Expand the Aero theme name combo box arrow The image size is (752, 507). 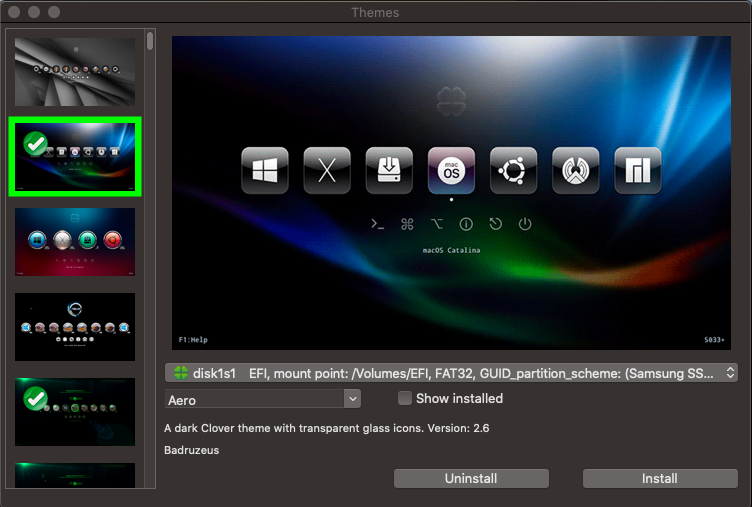click(x=352, y=399)
